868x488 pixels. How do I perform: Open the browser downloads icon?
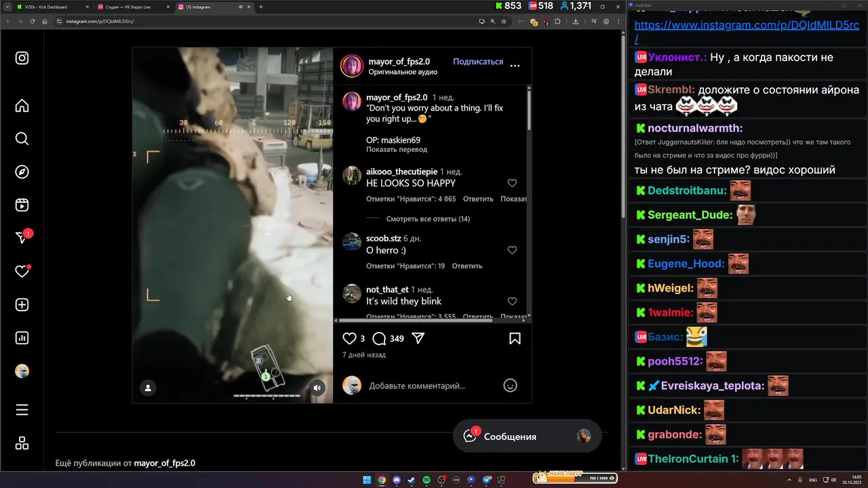click(x=576, y=22)
